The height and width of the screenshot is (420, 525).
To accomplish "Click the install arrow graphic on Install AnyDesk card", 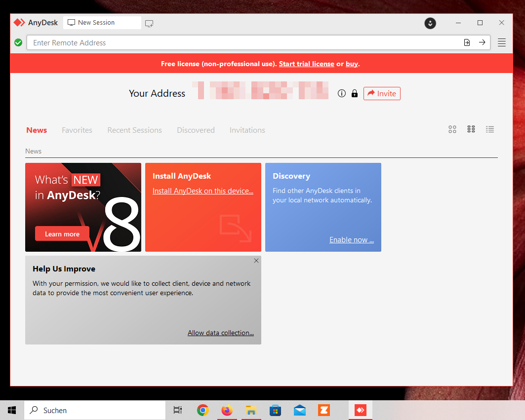I will pos(236,228).
